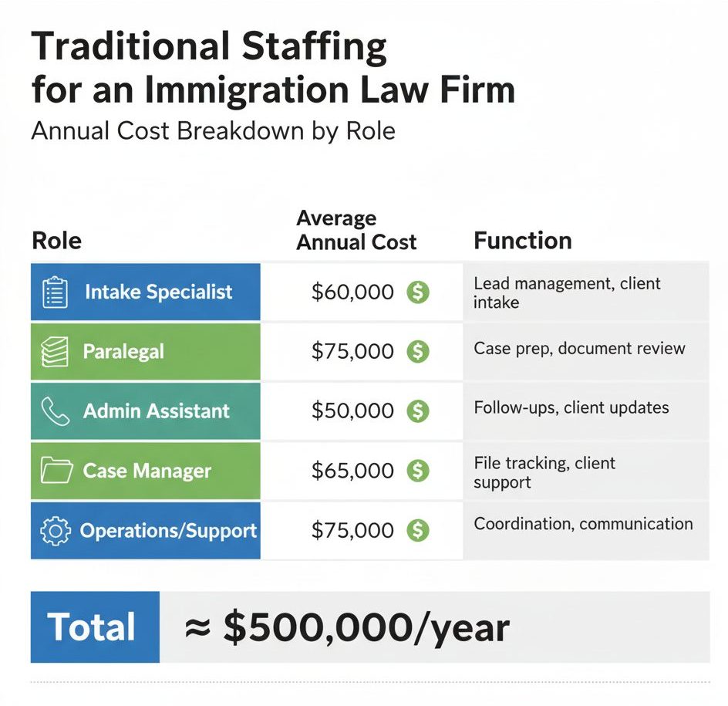The image size is (728, 706).
Task: Click the dollar icon next to $50,000
Action: click(x=418, y=410)
